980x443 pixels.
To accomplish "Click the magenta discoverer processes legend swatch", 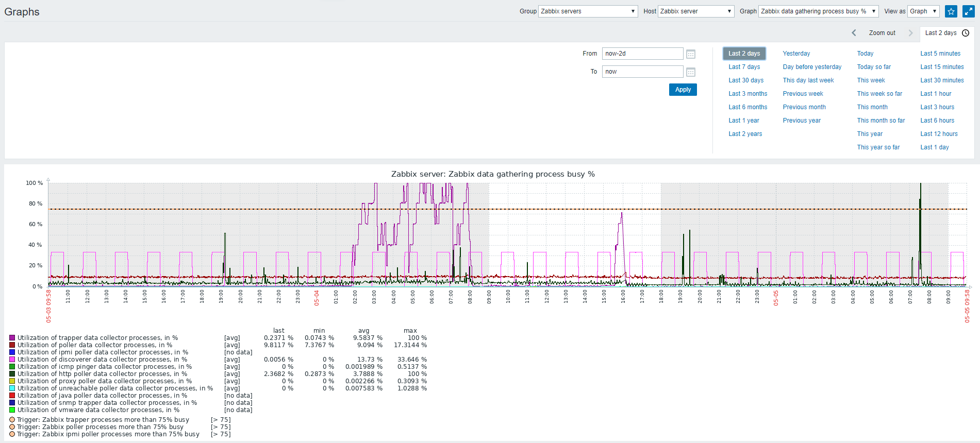I will click(12, 360).
